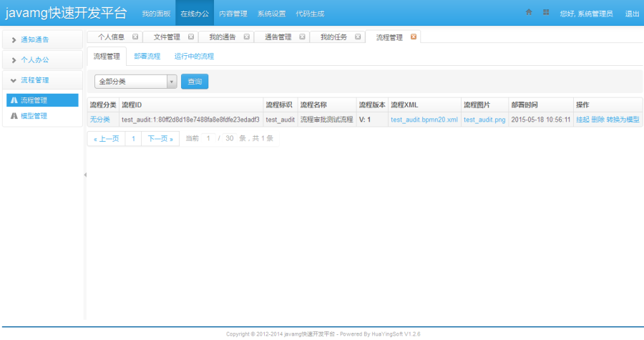This screenshot has width=644, height=340.
Task: Open the 全部分类 category dropdown
Action: coord(135,82)
